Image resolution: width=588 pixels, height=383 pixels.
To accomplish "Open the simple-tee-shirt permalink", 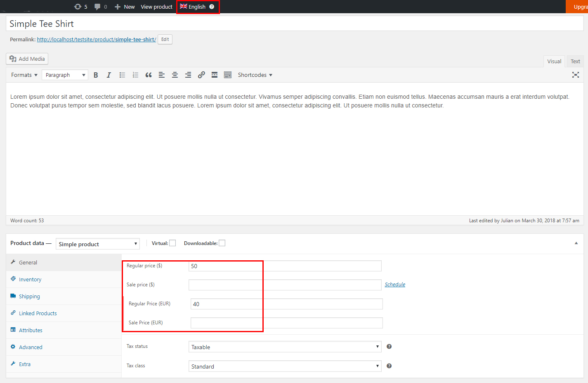I will click(x=97, y=40).
